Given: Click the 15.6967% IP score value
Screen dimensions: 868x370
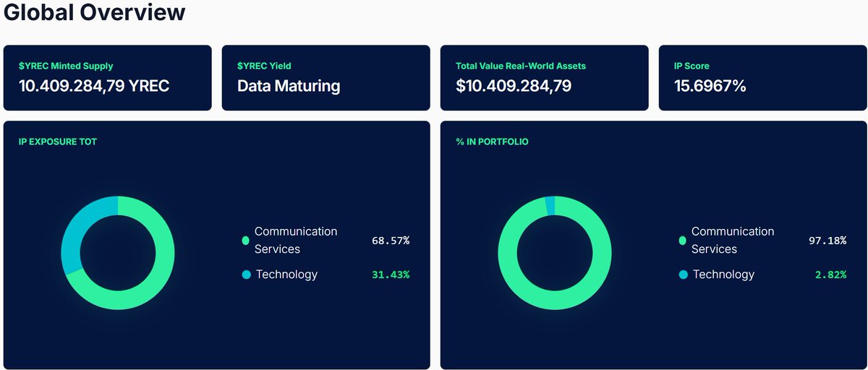Looking at the screenshot, I should [x=710, y=85].
